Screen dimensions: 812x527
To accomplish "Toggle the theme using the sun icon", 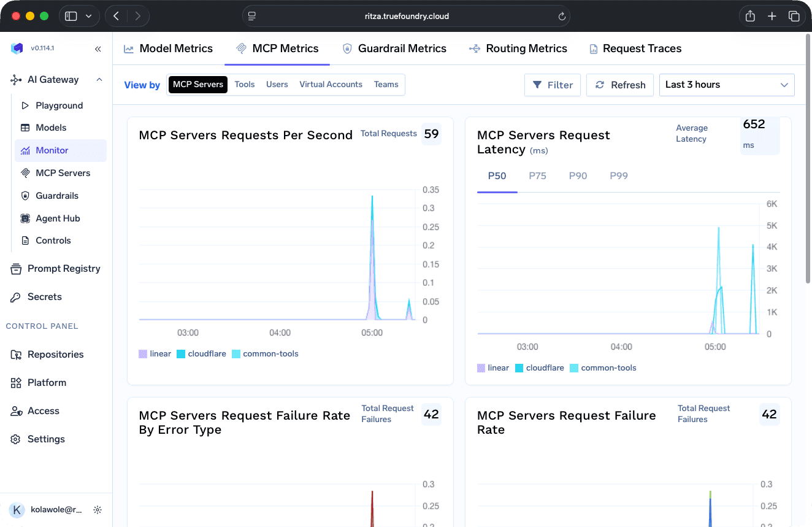I will click(x=98, y=509).
